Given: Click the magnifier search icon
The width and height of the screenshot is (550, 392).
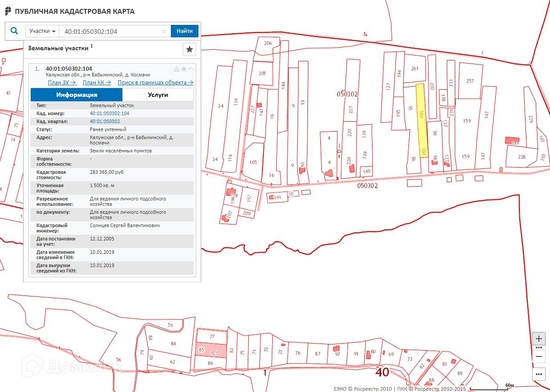Looking at the screenshot, I should pos(15,31).
